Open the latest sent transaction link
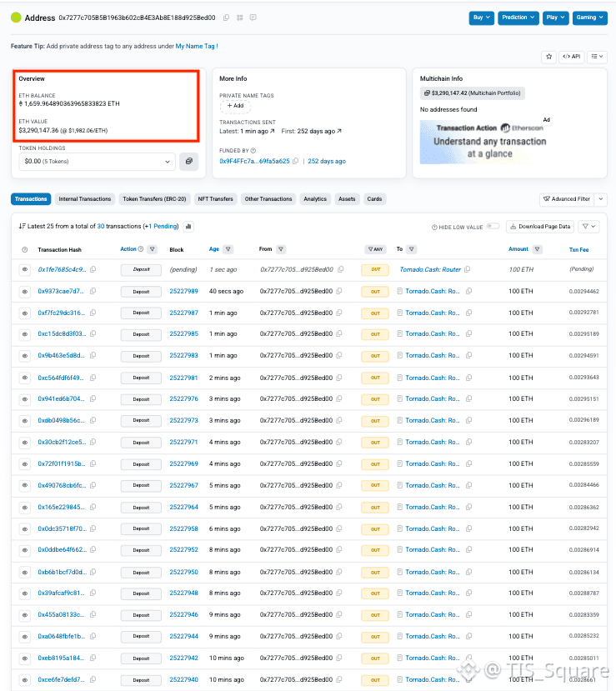The width and height of the screenshot is (616, 691). pyautogui.click(x=258, y=132)
